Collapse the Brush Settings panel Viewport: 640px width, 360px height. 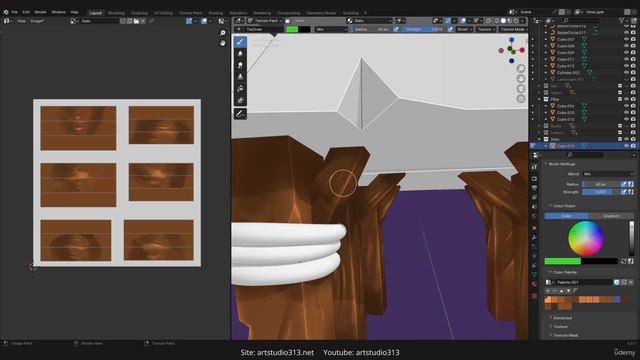coord(546,164)
